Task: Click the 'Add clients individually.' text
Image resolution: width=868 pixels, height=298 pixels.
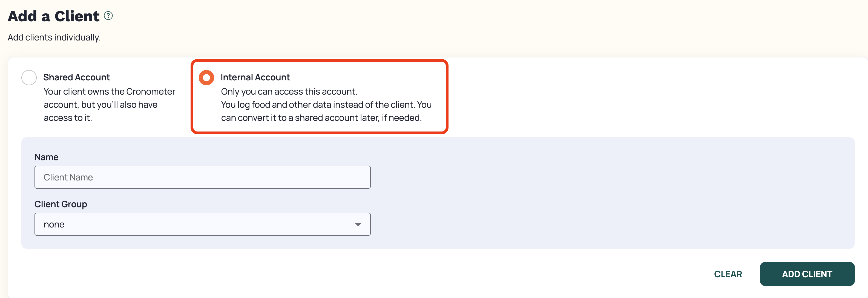Action: click(54, 37)
